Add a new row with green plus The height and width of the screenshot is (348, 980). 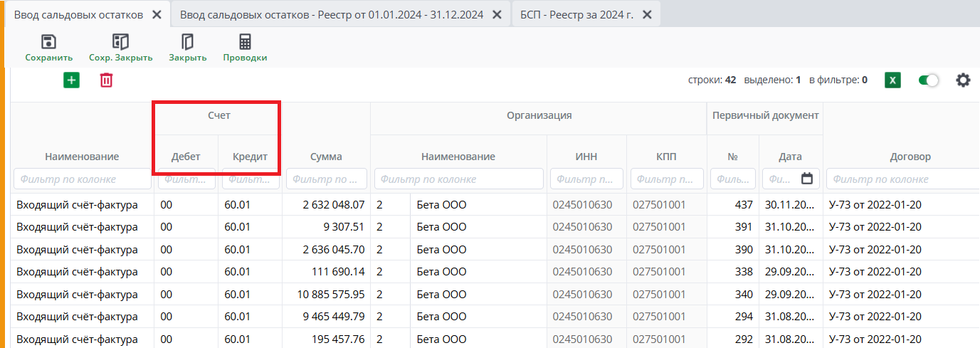tap(71, 80)
